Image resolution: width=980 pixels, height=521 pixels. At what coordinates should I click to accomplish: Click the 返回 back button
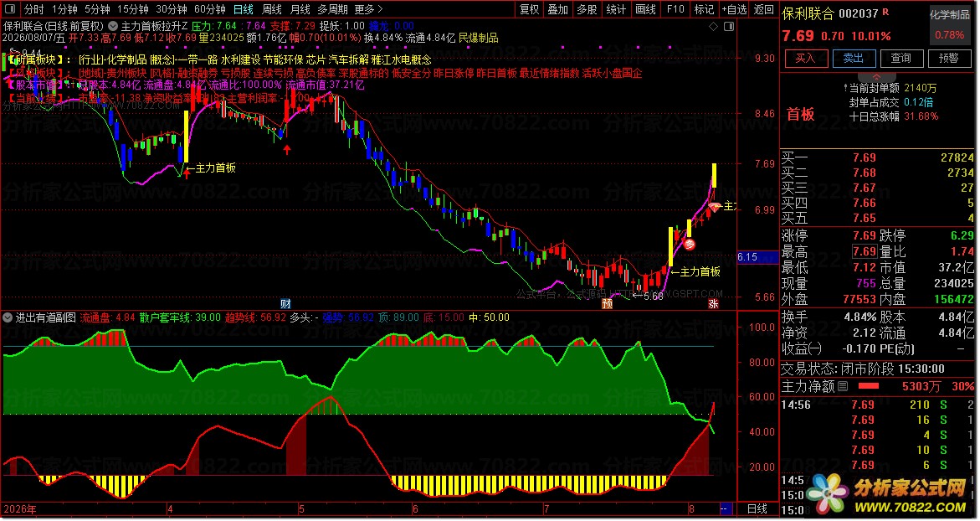pyautogui.click(x=763, y=9)
